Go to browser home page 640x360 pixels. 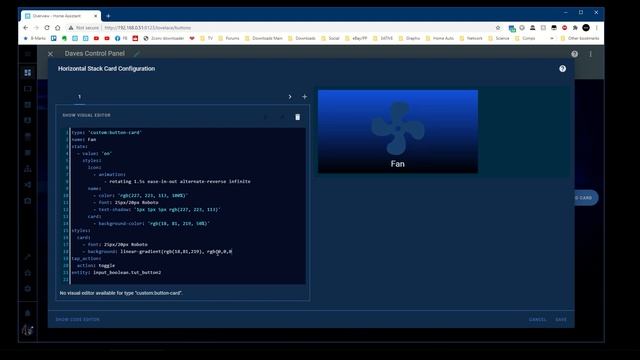pyautogui.click(x=58, y=28)
